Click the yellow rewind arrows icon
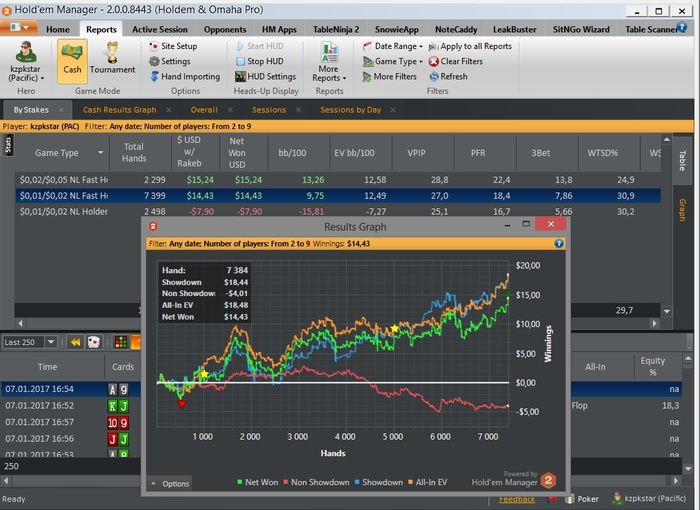This screenshot has width=700, height=510. [x=76, y=342]
